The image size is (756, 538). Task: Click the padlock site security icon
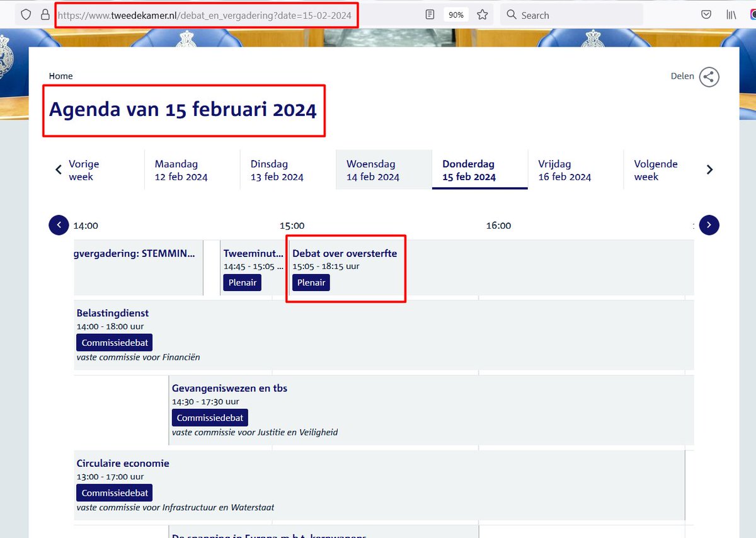click(45, 14)
